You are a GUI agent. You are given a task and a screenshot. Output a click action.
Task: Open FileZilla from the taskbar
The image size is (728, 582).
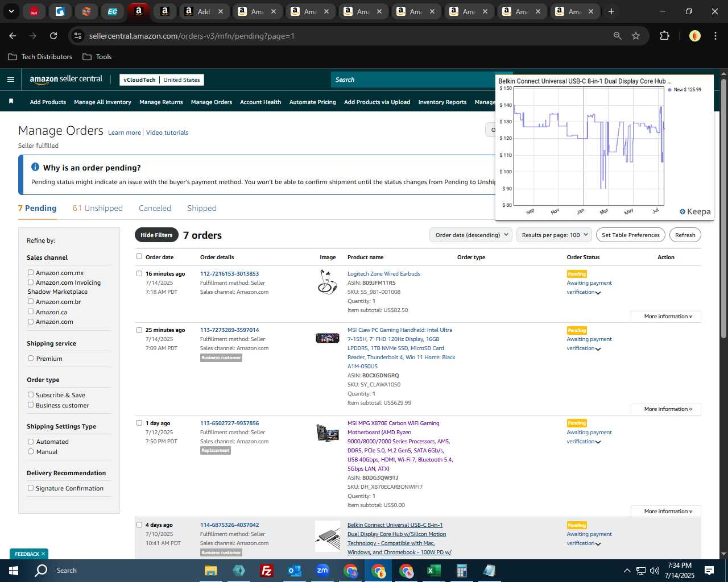tap(266, 571)
